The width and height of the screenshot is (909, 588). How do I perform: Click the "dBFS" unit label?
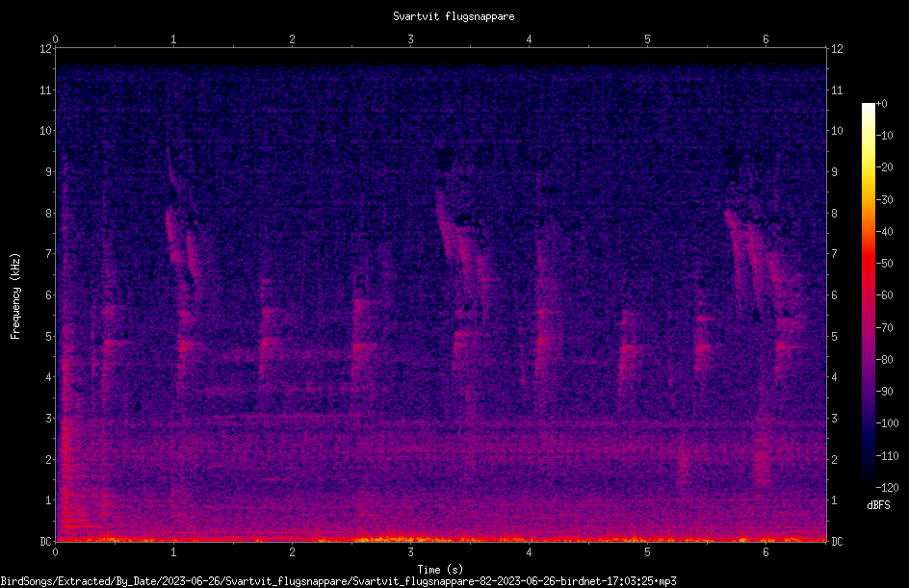coord(878,505)
